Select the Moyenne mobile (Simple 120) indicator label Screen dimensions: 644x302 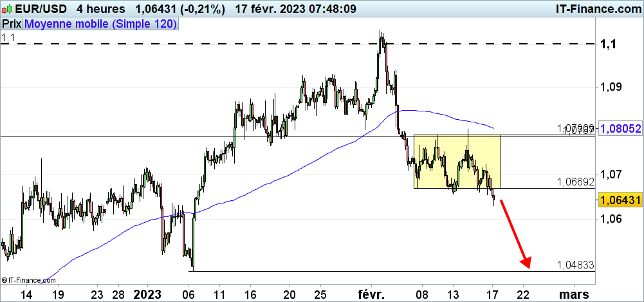tap(100, 24)
